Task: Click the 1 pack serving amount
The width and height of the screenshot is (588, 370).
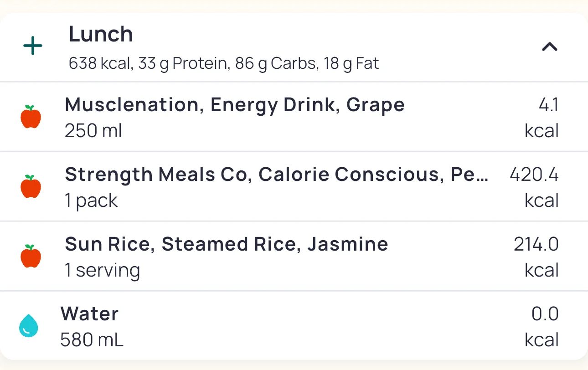Action: (x=91, y=201)
